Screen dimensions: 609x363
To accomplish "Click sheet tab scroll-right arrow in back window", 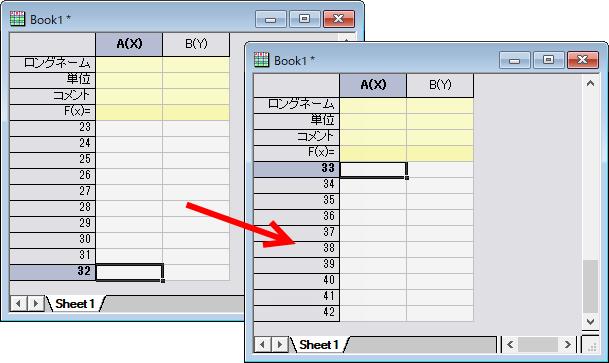I will click(35, 303).
